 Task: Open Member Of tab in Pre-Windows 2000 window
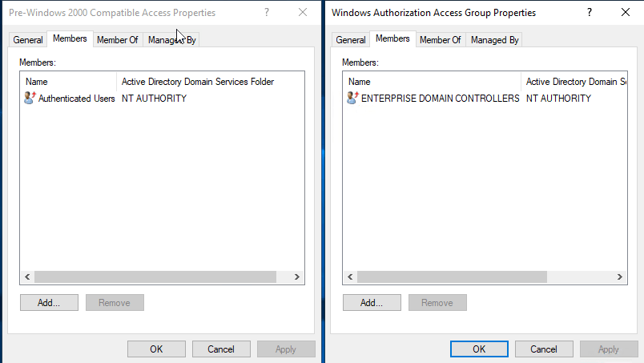118,40
